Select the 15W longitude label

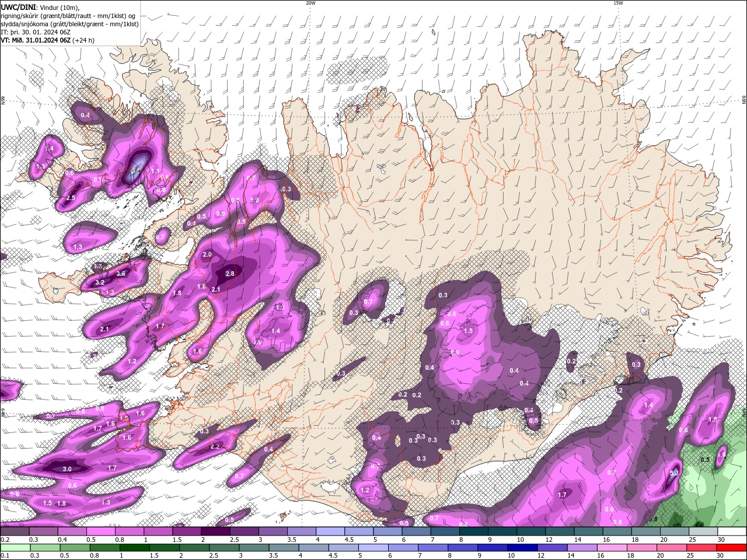(618, 3)
